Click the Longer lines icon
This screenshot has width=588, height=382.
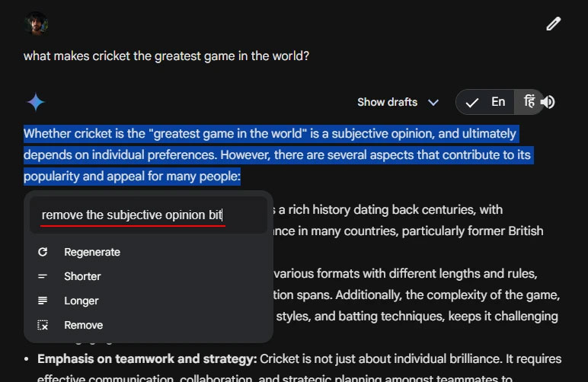point(43,301)
